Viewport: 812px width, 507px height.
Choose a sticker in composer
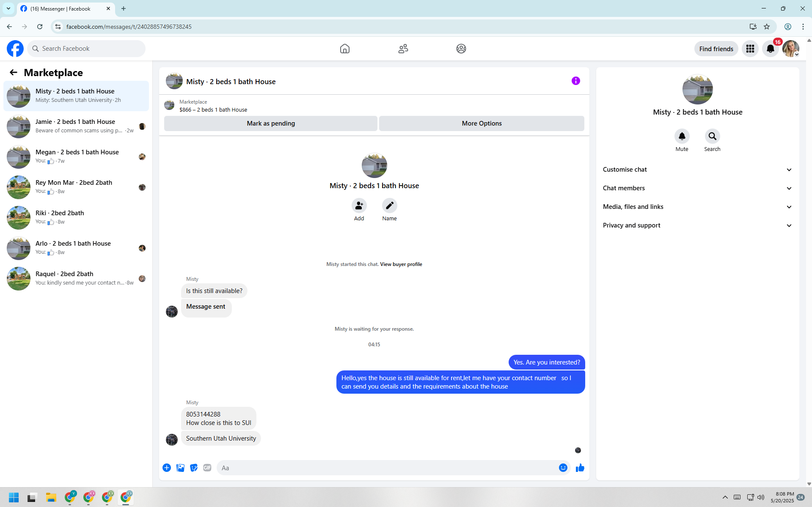pos(194,468)
